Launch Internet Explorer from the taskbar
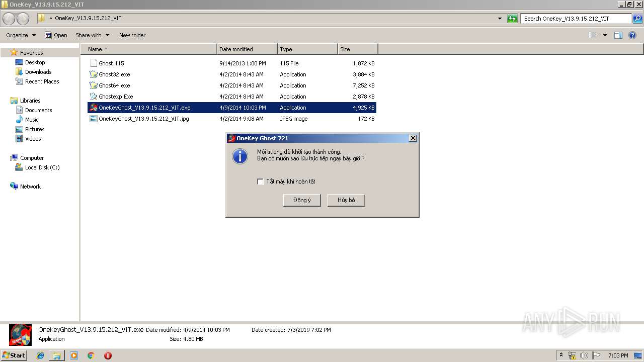The image size is (644, 362). (40, 355)
